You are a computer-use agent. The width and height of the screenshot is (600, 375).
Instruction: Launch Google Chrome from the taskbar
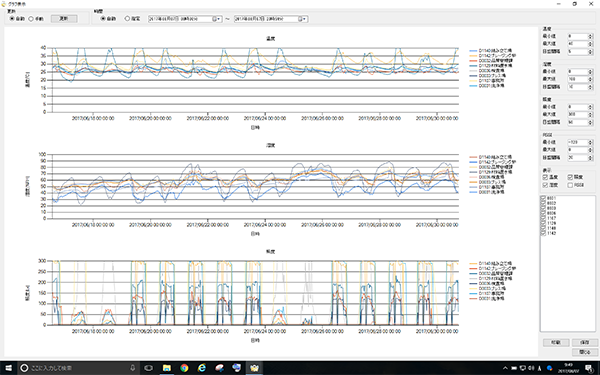(x=184, y=368)
